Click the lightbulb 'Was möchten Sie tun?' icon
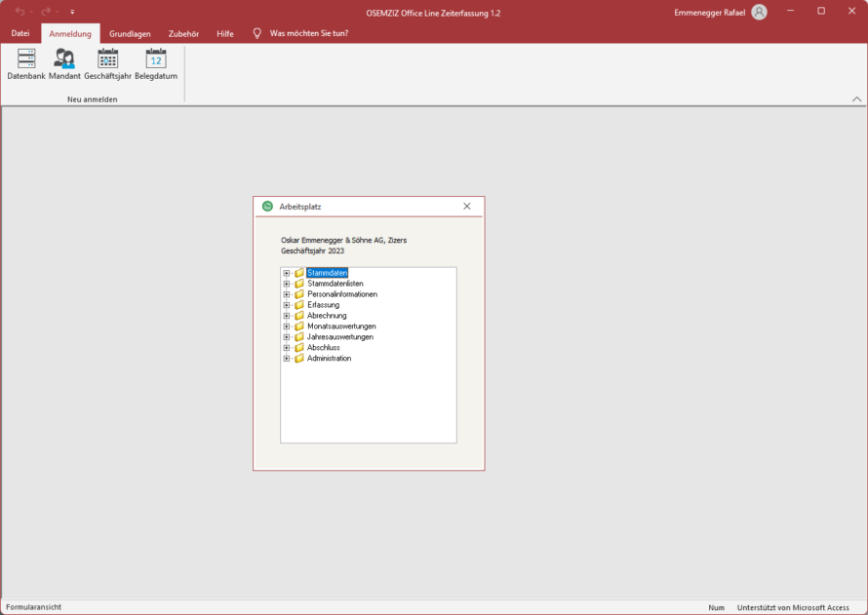Viewport: 868px width, 615px height. point(257,33)
